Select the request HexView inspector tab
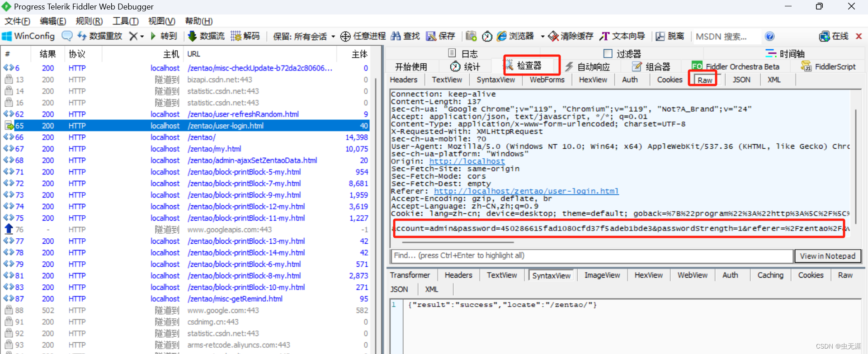The width and height of the screenshot is (868, 354). tap(593, 80)
